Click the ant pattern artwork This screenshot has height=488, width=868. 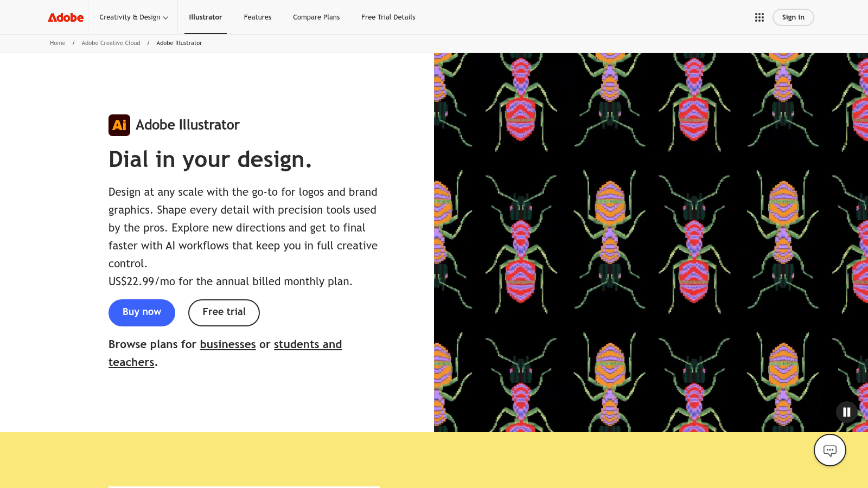click(651, 242)
